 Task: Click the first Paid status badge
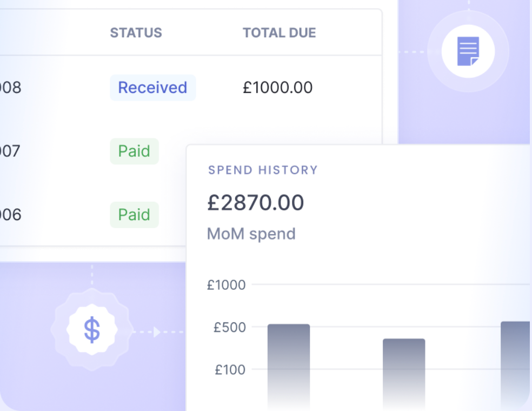134,151
